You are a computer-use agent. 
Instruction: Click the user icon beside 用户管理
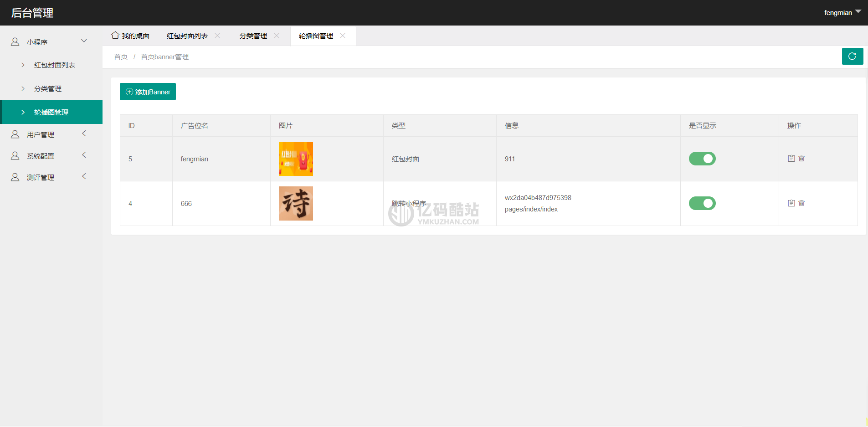[15, 134]
